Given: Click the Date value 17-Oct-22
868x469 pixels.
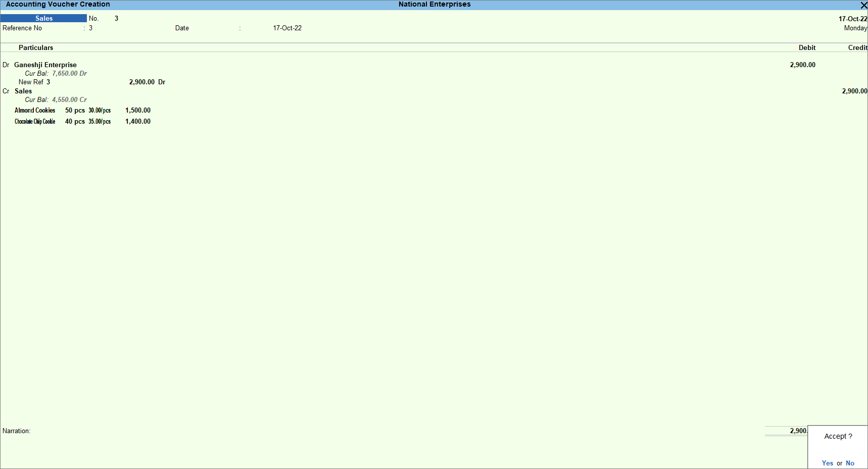Looking at the screenshot, I should (287, 28).
